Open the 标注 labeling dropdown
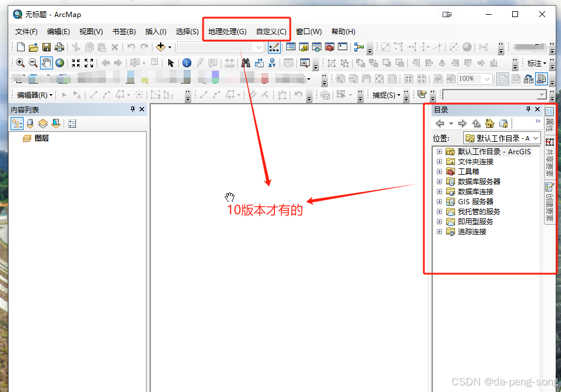This screenshot has height=392, width=561. click(537, 64)
